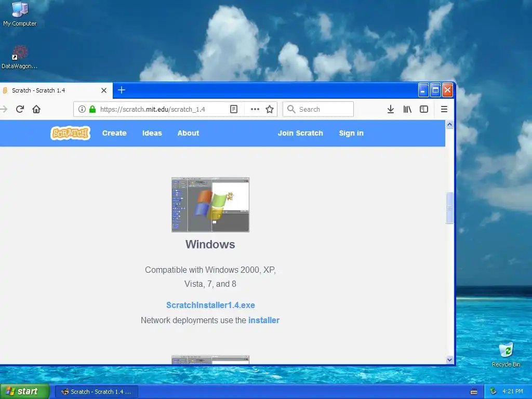This screenshot has width=532, height=399.
Task: Go to the browser home page
Action: pyautogui.click(x=36, y=109)
